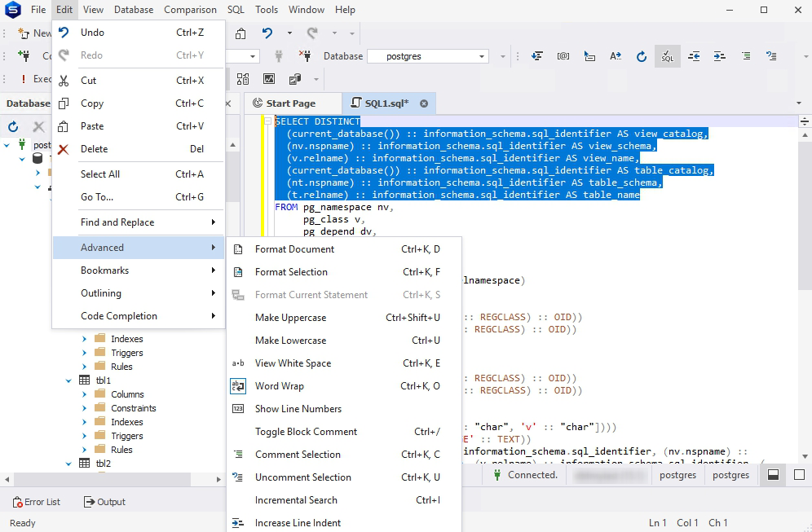Click Word Wrap in Advanced submenu

coord(344,386)
